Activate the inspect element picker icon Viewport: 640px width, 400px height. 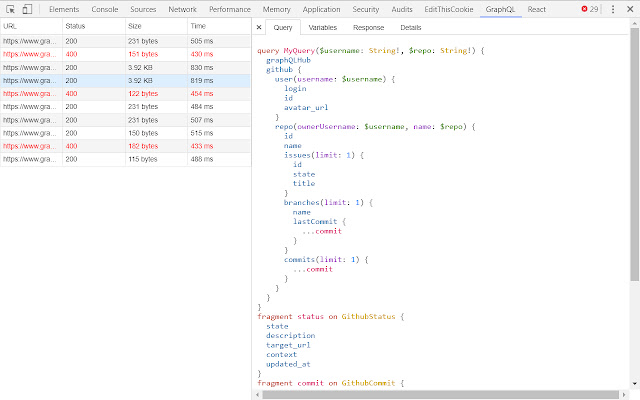pyautogui.click(x=9, y=9)
